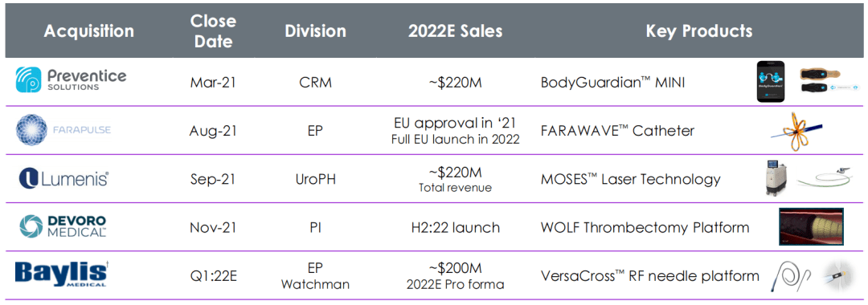Click the Key Products column header
The image size is (868, 305).
click(699, 31)
